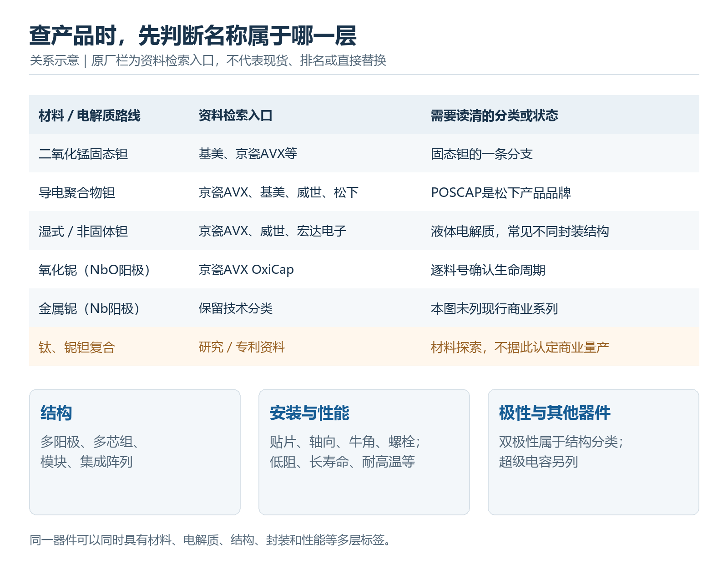Click the card heading 结构
728x564 pixels.
[x=56, y=413]
